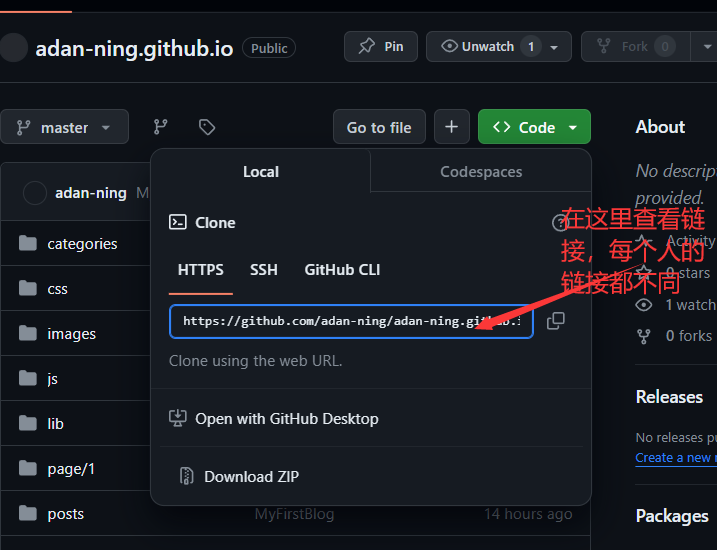
Task: Select the GitHub CLI clone tab
Action: click(342, 270)
